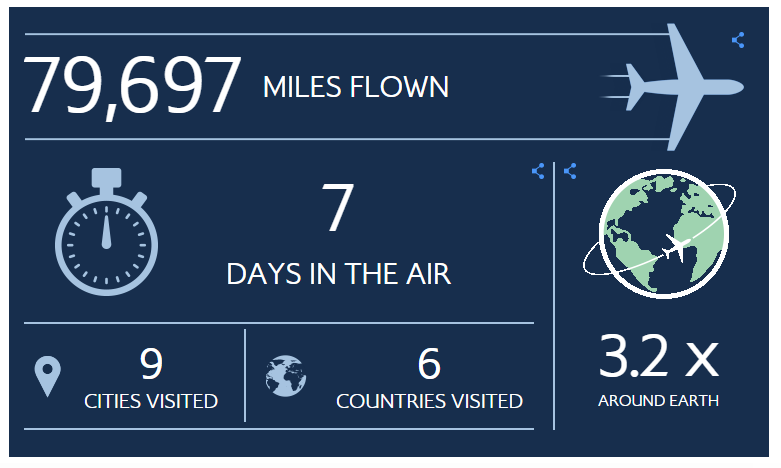Click the 3.2 x figure
Viewport: 781px width, 468px height.
click(658, 357)
